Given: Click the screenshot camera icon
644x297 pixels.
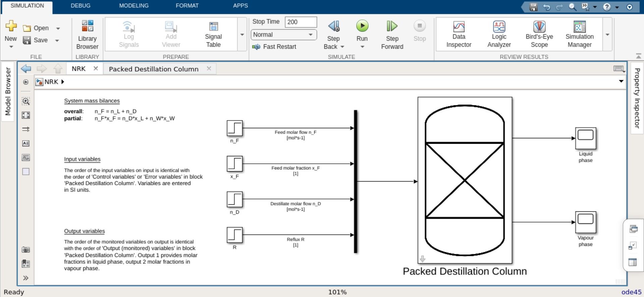Looking at the screenshot, I should tap(26, 250).
